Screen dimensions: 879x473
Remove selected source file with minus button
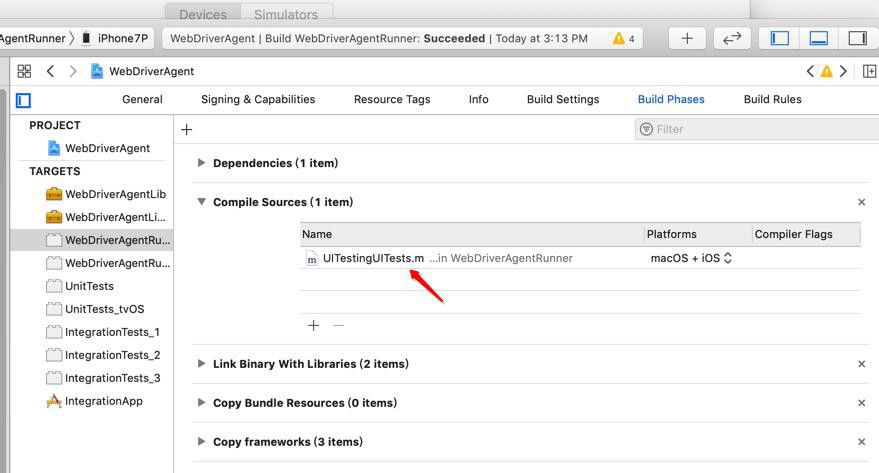point(338,326)
